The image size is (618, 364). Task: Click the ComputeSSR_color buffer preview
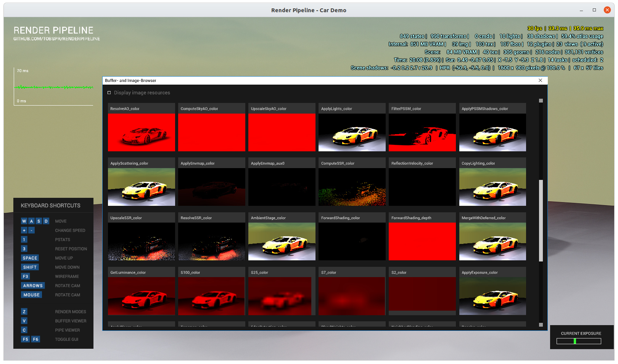tap(352, 187)
